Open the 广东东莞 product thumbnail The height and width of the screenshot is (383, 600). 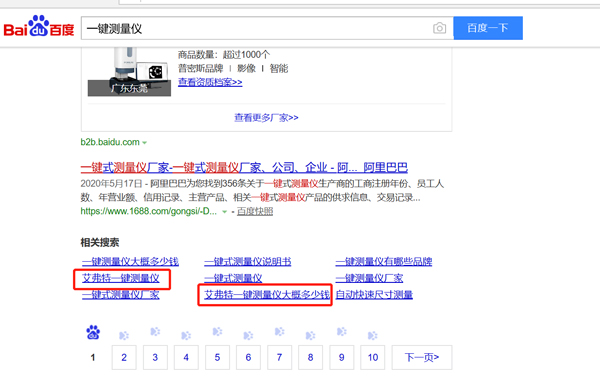(x=129, y=72)
